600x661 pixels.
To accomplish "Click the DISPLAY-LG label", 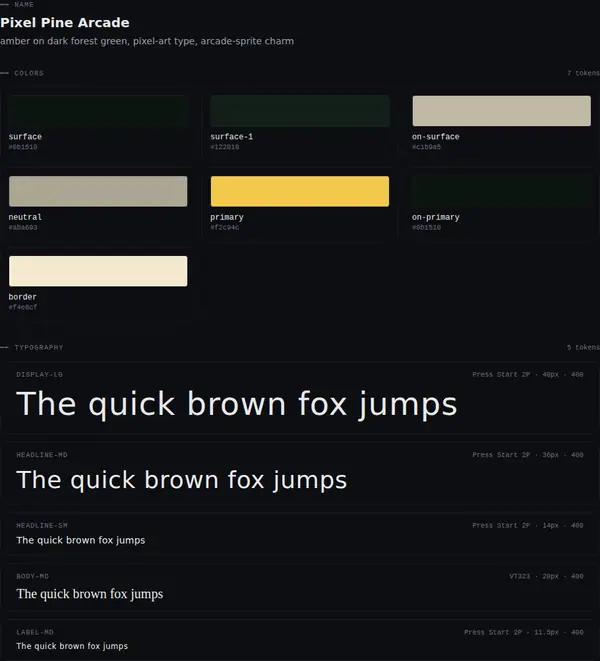I will 40,375.
